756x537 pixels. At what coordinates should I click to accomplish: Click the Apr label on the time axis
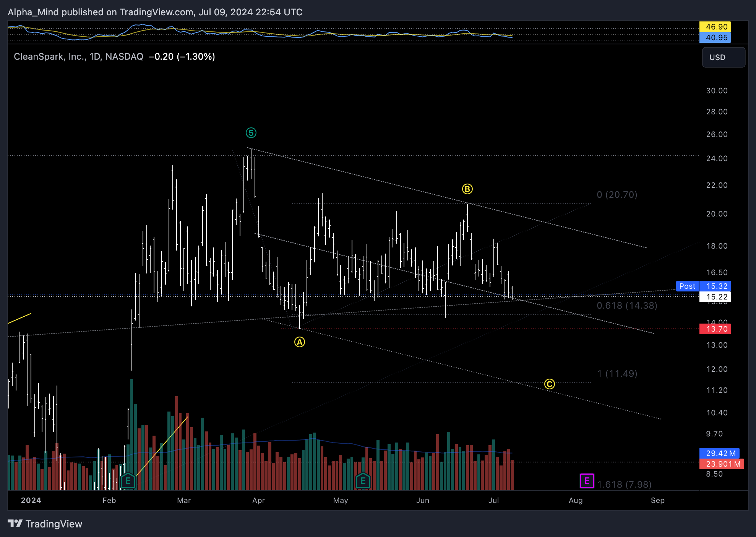coord(259,500)
